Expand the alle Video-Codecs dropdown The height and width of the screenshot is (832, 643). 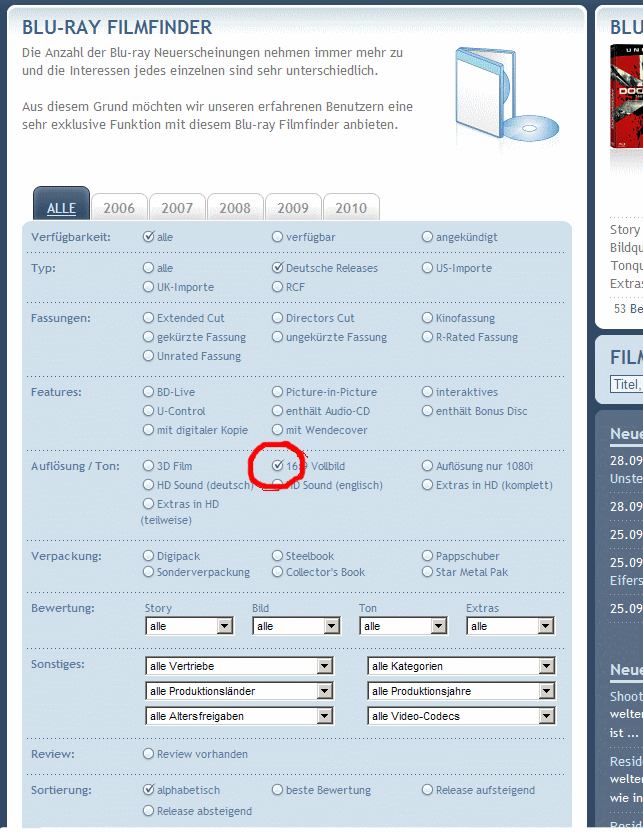461,716
